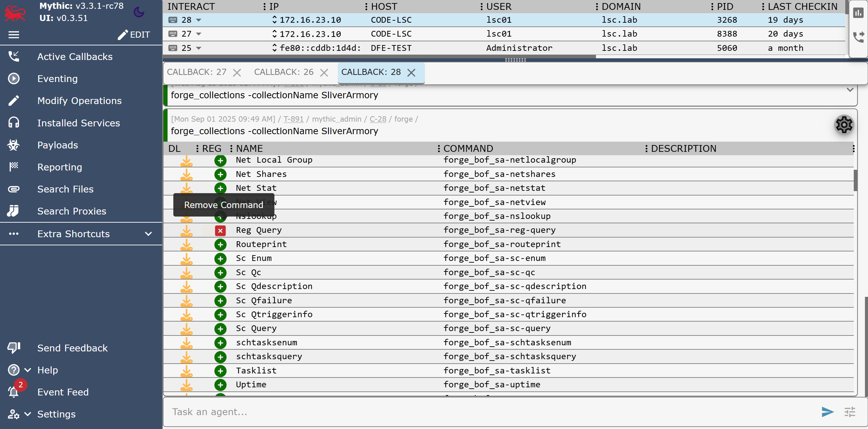Viewport: 868px width, 429px height.
Task: Click the hamburger menu icon
Action: pyautogui.click(x=14, y=35)
